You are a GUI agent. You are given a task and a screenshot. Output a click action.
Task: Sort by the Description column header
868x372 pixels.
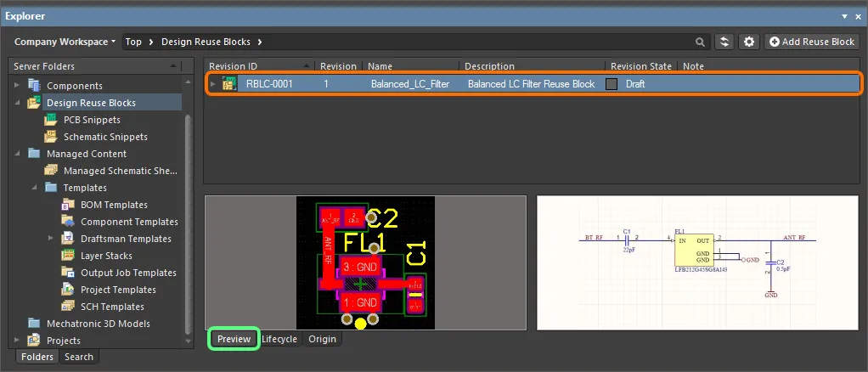coord(532,66)
